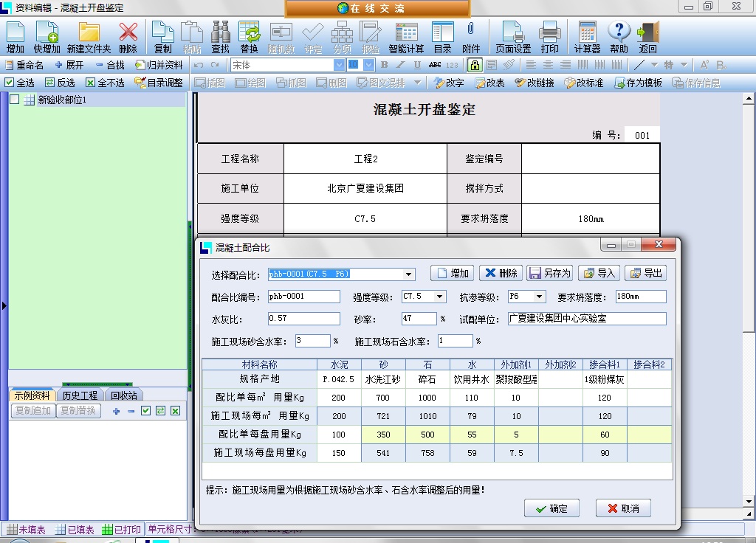Click the 增加 (Add) toolbar icon

pos(15,38)
